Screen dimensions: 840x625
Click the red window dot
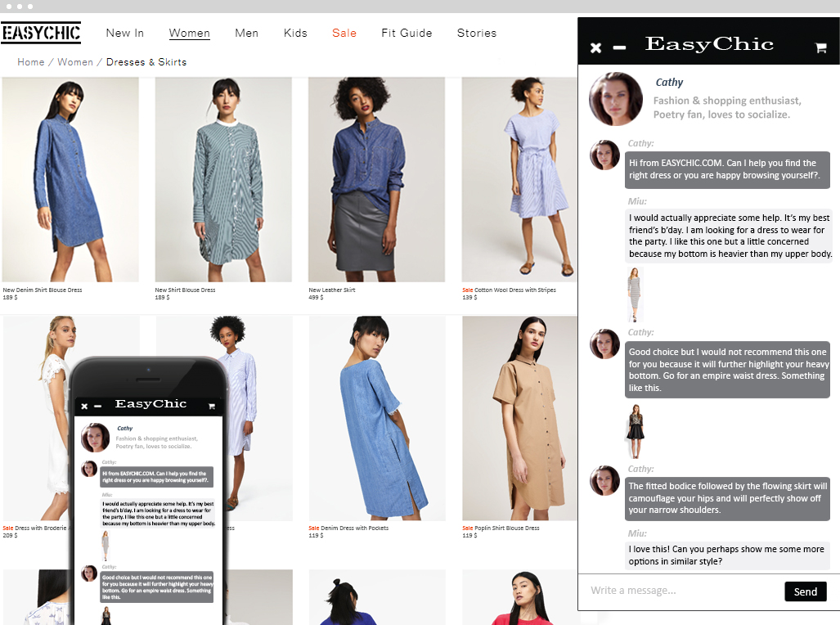pos(8,6)
